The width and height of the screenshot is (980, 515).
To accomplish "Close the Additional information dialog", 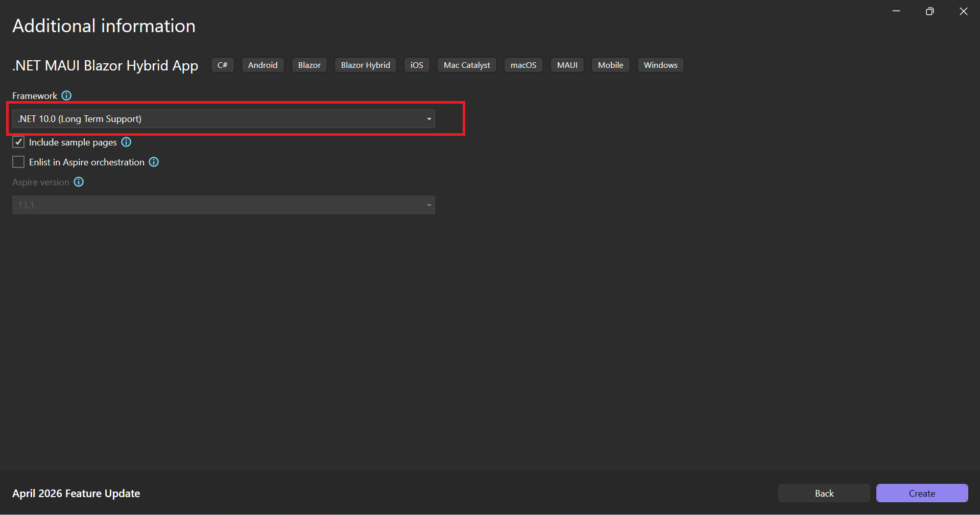I will (964, 11).
